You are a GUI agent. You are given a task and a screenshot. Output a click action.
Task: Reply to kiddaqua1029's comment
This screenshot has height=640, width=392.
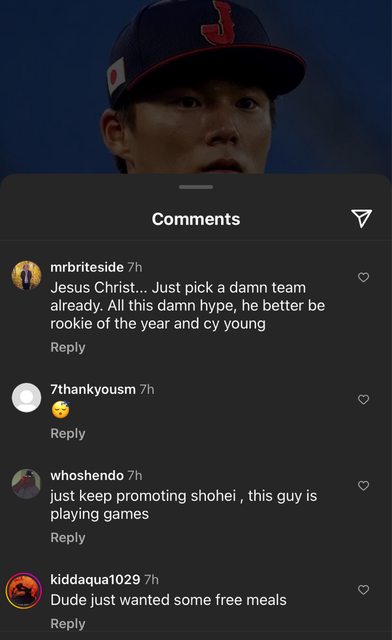click(68, 624)
